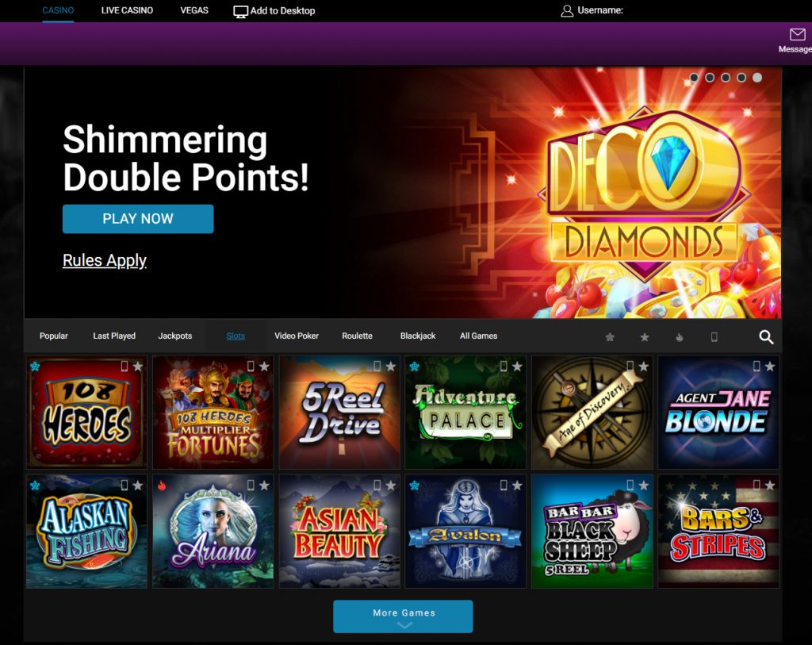This screenshot has height=645, width=812.
Task: Open the Live Casino menu
Action: click(x=127, y=10)
